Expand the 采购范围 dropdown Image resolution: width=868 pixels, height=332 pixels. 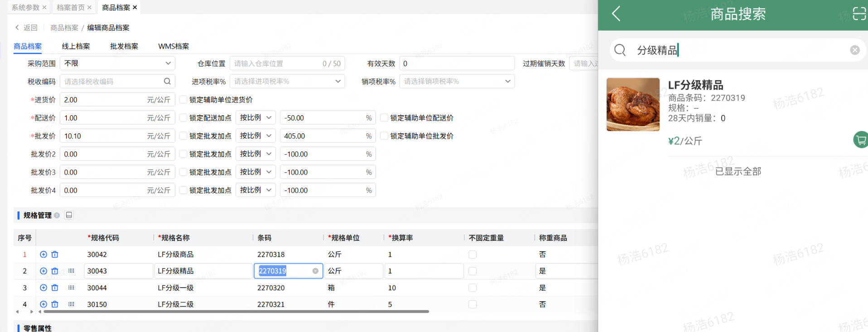(x=117, y=63)
